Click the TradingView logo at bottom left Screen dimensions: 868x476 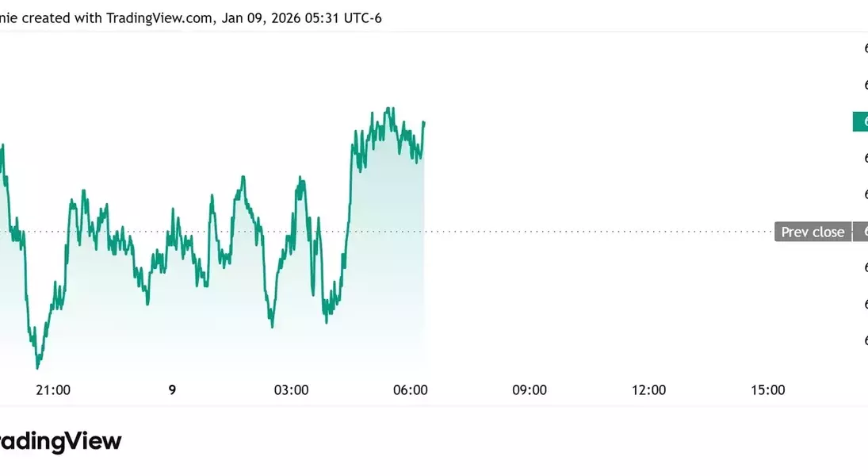coord(60,441)
